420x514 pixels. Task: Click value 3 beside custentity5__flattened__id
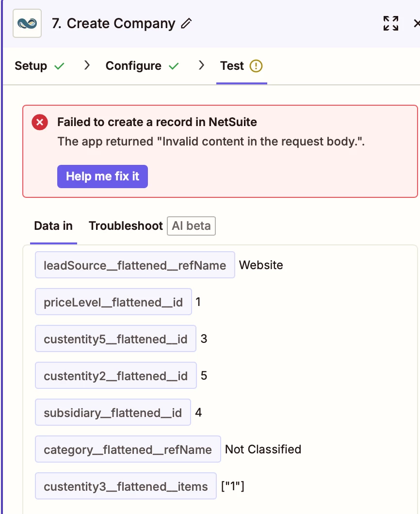click(x=204, y=338)
